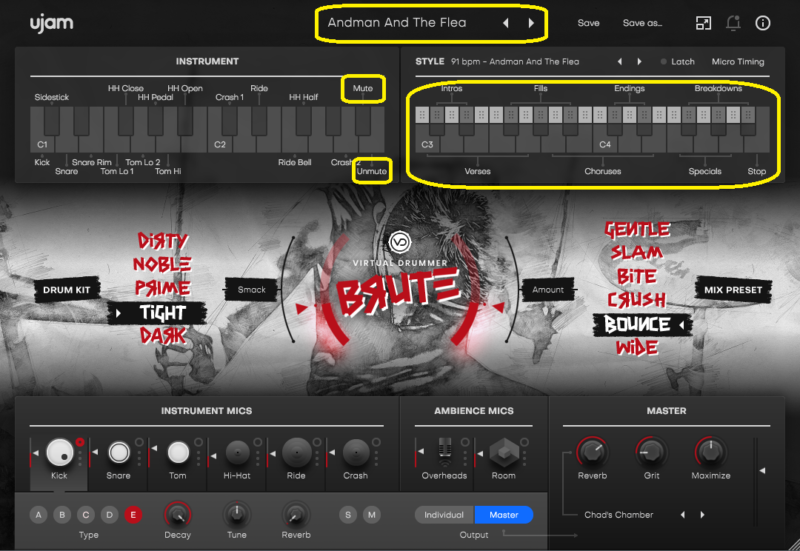Select kick type D
800x551 pixels.
[109, 515]
